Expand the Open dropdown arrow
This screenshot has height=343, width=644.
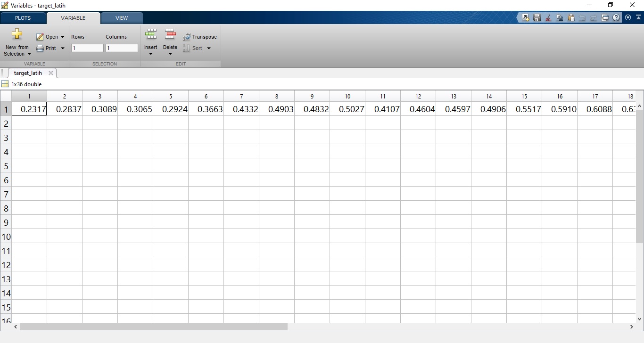[63, 37]
